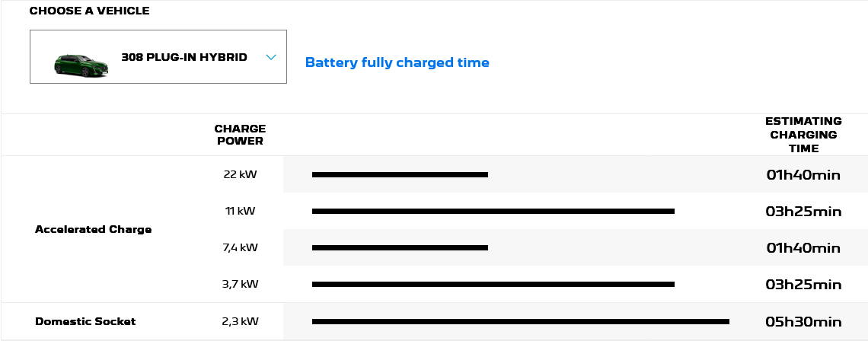The width and height of the screenshot is (868, 341).
Task: Select the 7,4 kW charge power label
Action: coord(240,247)
